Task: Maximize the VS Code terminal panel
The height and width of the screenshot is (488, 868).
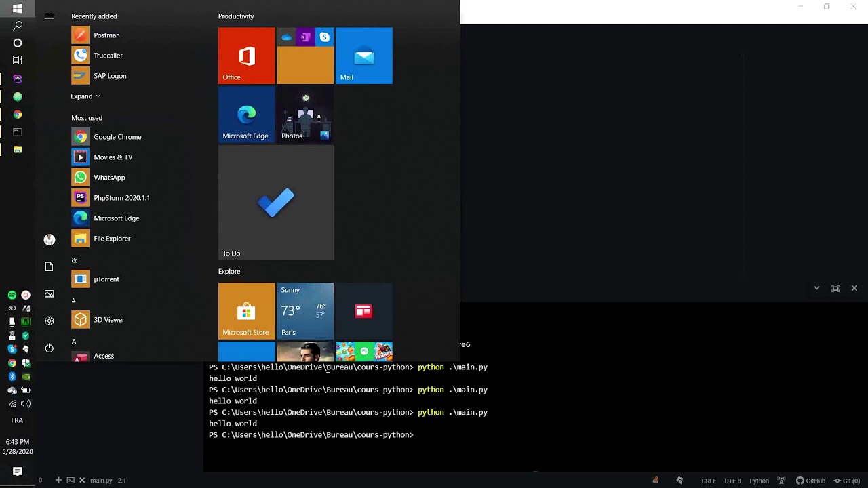Action: point(835,288)
